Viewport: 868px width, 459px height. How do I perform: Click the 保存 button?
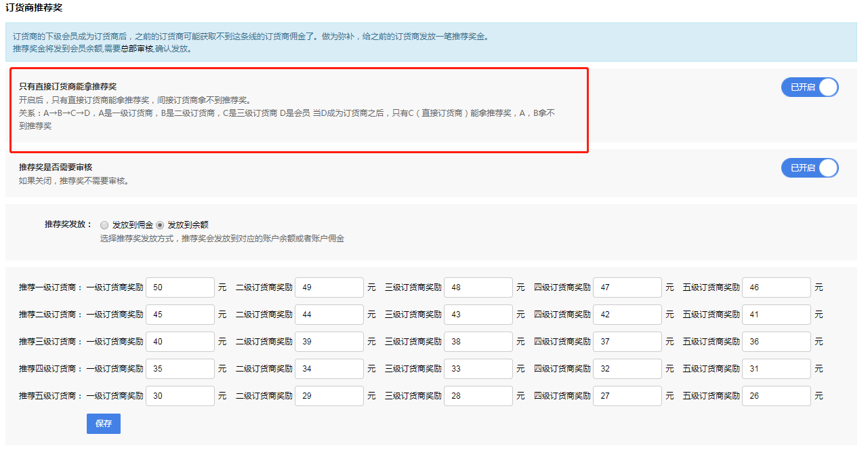(x=104, y=424)
